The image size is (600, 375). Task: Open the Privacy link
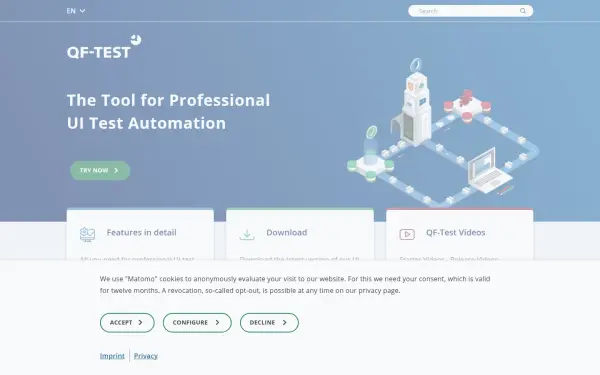point(145,356)
